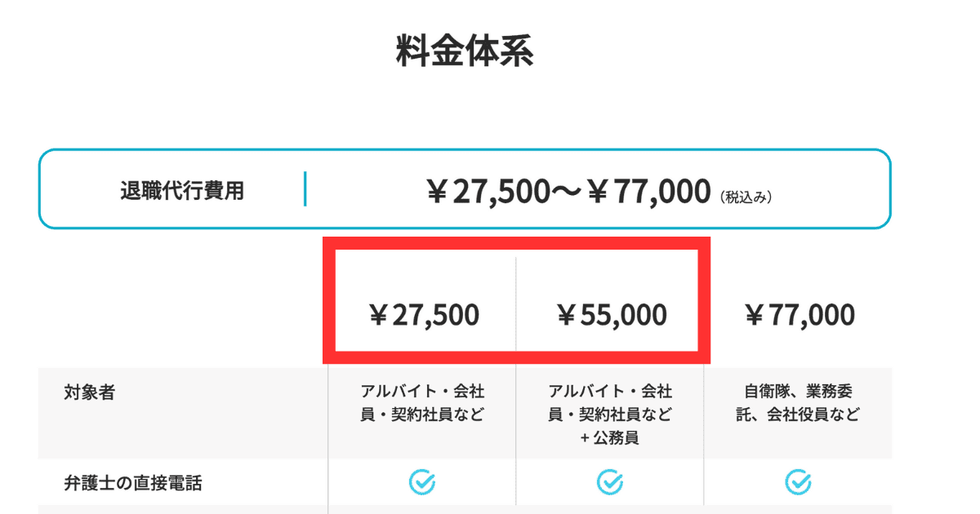Click the 自衛隊、業務委託、会社役員など cell

[x=798, y=403]
